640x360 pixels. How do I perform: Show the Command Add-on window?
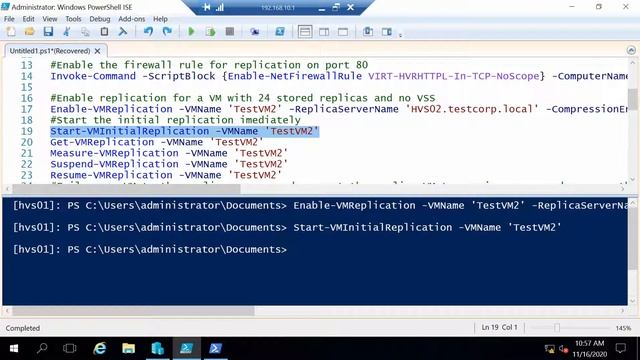368,31
